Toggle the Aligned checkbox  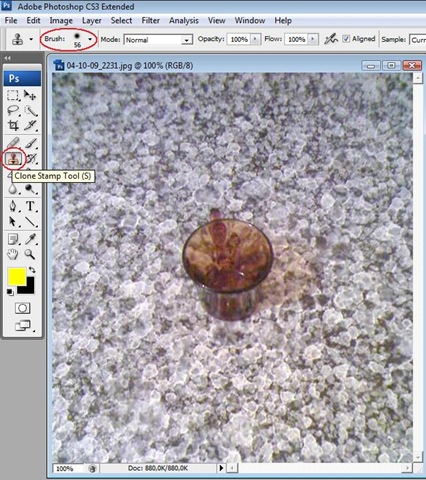coord(346,39)
